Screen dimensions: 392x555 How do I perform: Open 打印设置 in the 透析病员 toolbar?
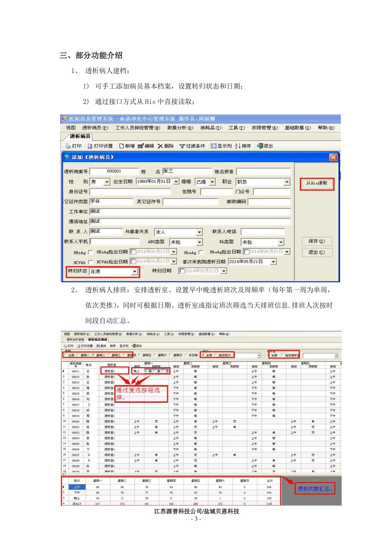(x=100, y=146)
